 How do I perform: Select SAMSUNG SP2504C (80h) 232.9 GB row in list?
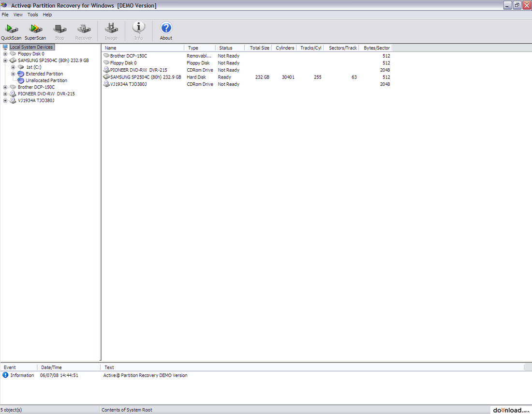coord(247,77)
